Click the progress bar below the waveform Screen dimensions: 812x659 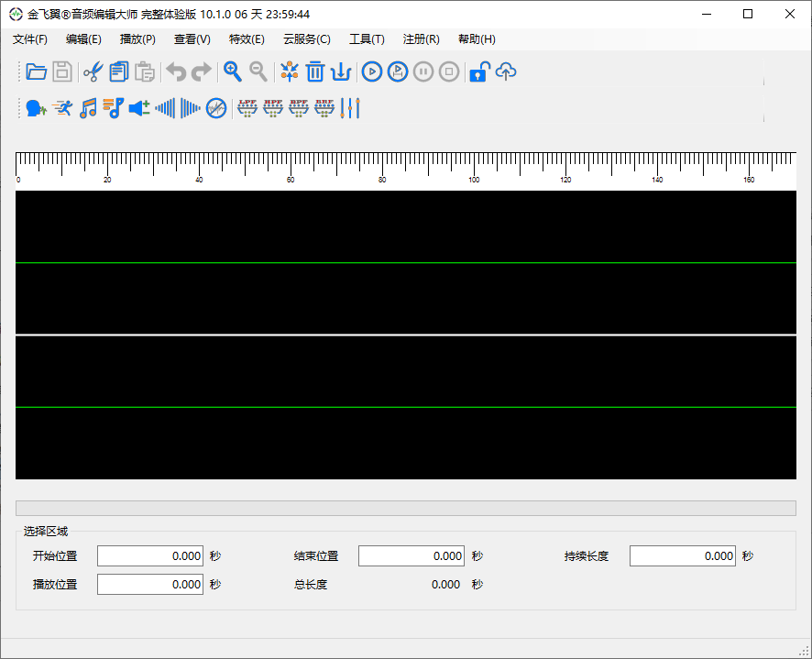[x=405, y=508]
